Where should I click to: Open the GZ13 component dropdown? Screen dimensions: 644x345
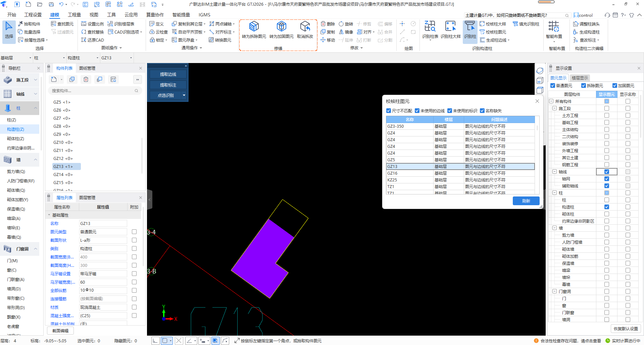116,58
